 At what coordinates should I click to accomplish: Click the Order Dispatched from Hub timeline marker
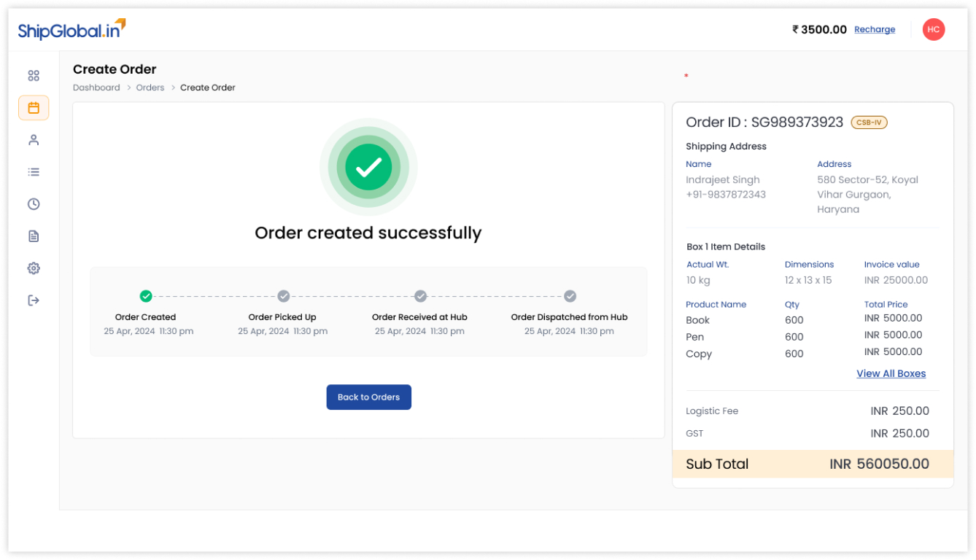pos(570,296)
